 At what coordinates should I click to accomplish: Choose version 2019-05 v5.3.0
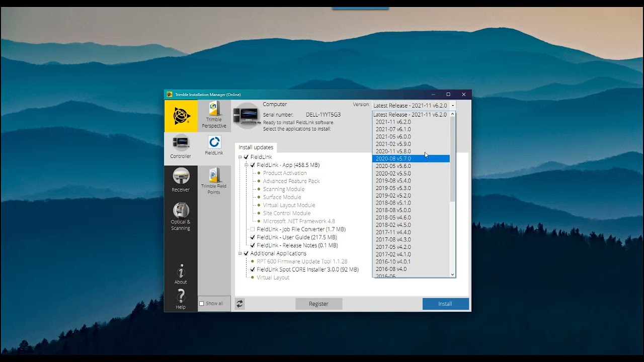click(x=411, y=188)
